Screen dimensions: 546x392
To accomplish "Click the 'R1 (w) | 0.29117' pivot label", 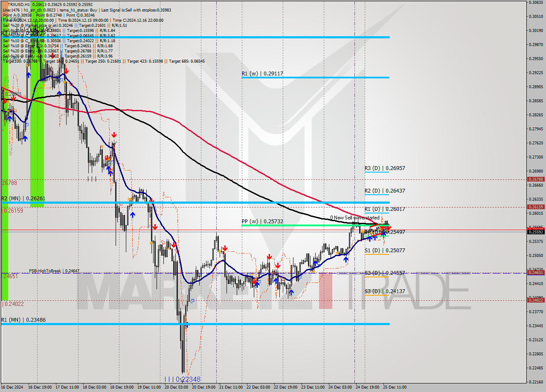I will pyautogui.click(x=262, y=74).
